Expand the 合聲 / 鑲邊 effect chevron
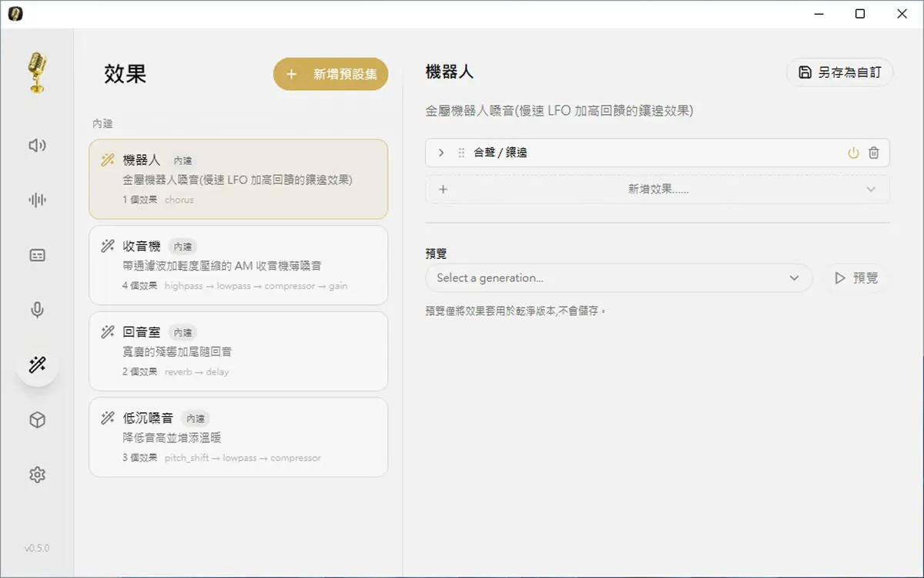The width and height of the screenshot is (924, 578). pyautogui.click(x=441, y=153)
